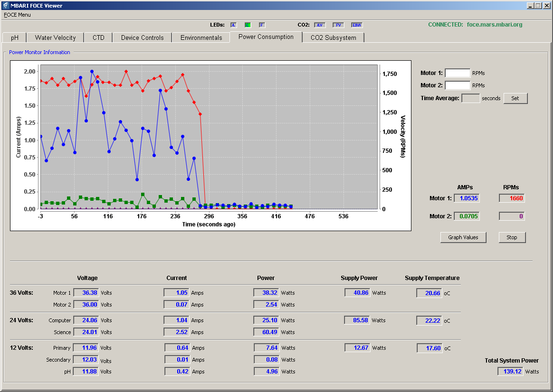Image resolution: width=553 pixels, height=392 pixels.
Task: Stop the motors with the Stop button
Action: pyautogui.click(x=512, y=237)
